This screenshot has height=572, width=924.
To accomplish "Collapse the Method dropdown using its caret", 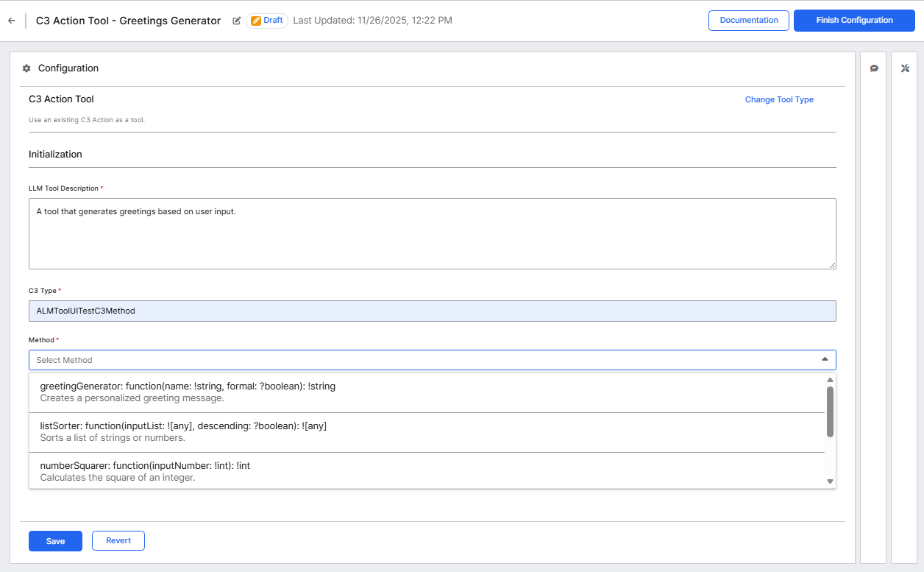I will (x=824, y=359).
